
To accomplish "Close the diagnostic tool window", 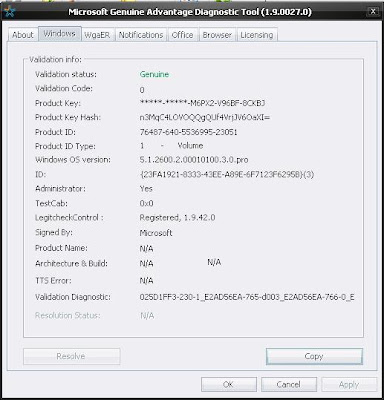I will [x=373, y=11].
